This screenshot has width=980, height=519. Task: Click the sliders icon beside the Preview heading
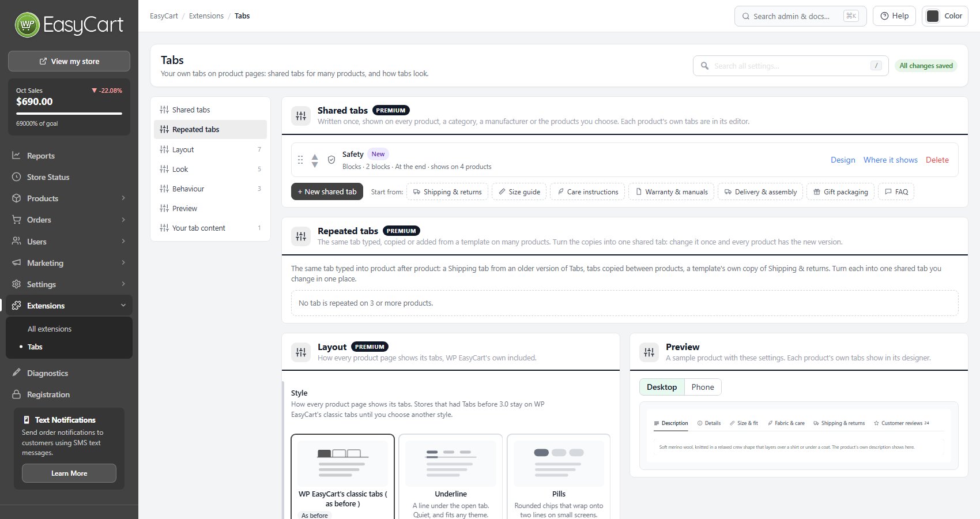[649, 352]
